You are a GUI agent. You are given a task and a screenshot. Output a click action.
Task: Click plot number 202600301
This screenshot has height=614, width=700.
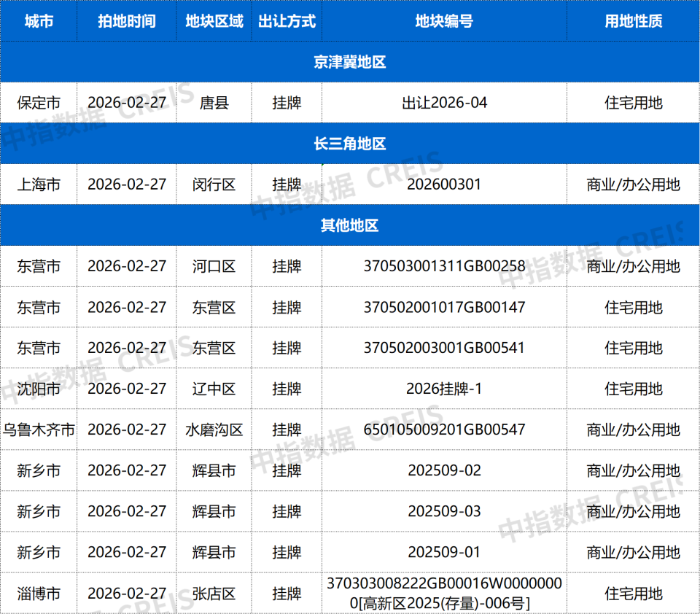coord(445,184)
